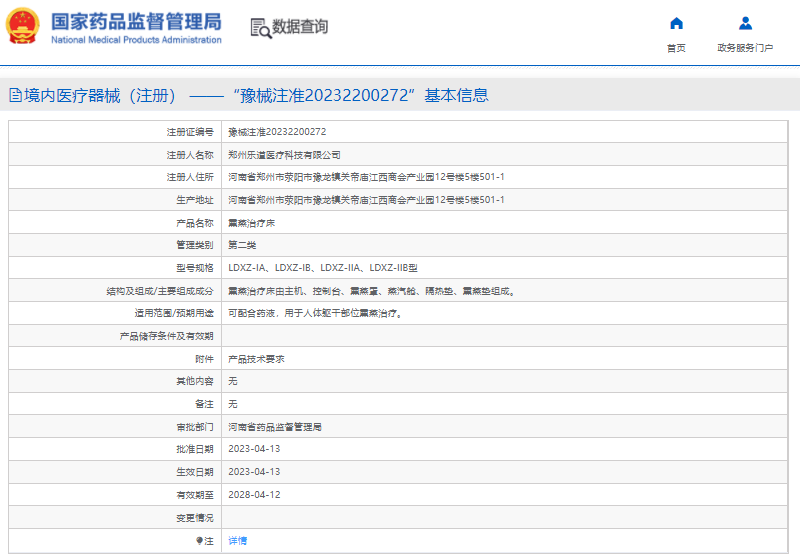Click the 管理类别 row label

click(195, 245)
